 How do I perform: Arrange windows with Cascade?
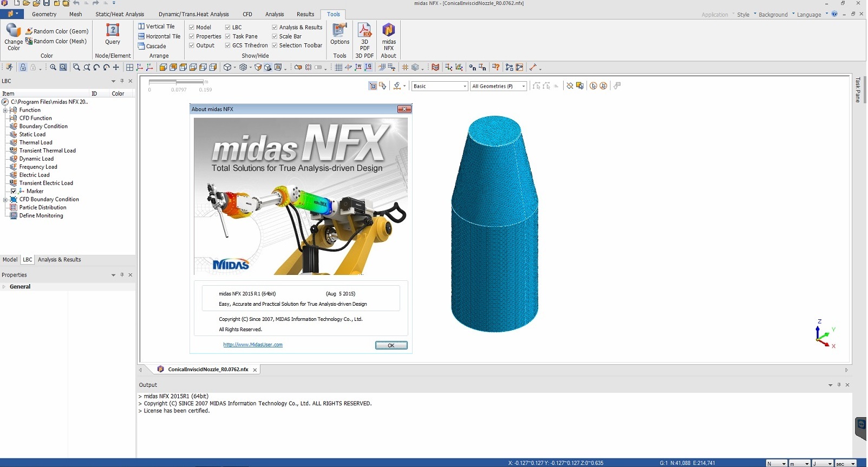152,46
